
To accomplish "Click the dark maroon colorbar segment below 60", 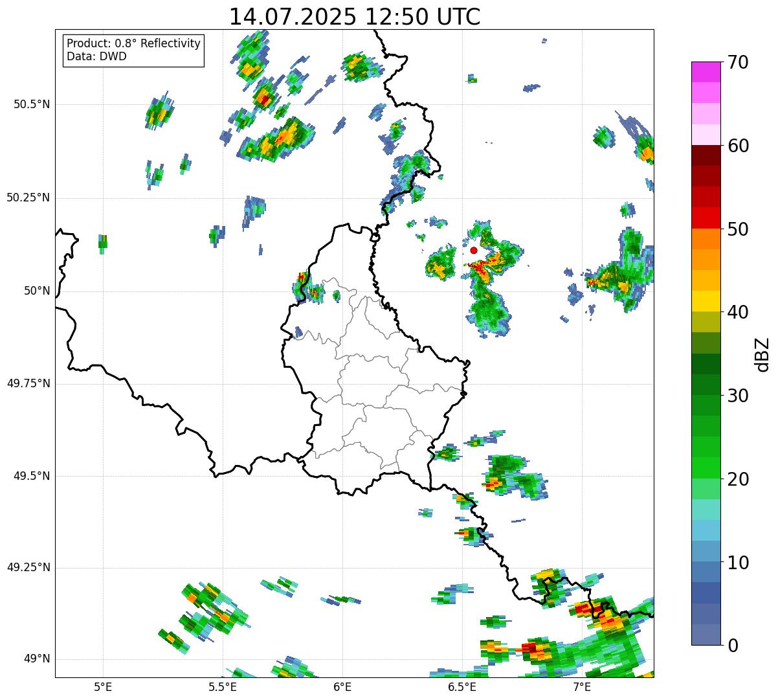I will point(706,155).
